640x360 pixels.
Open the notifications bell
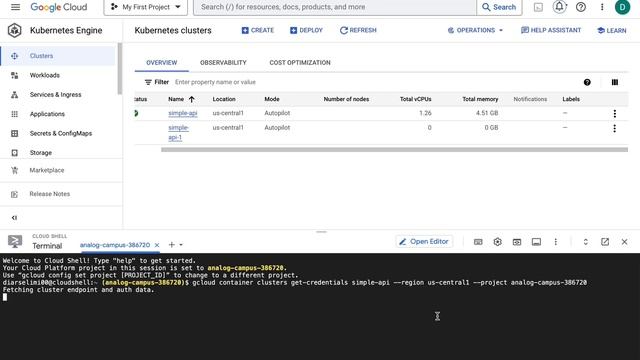(x=560, y=7)
